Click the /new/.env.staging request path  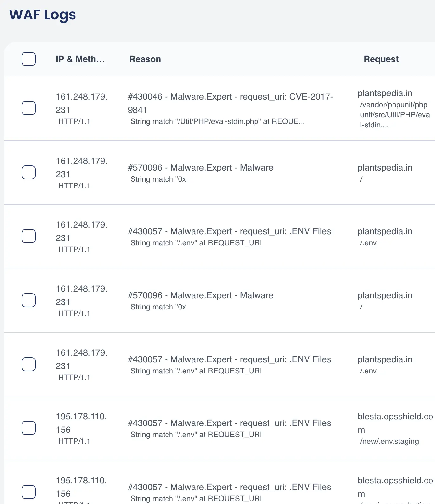click(389, 441)
